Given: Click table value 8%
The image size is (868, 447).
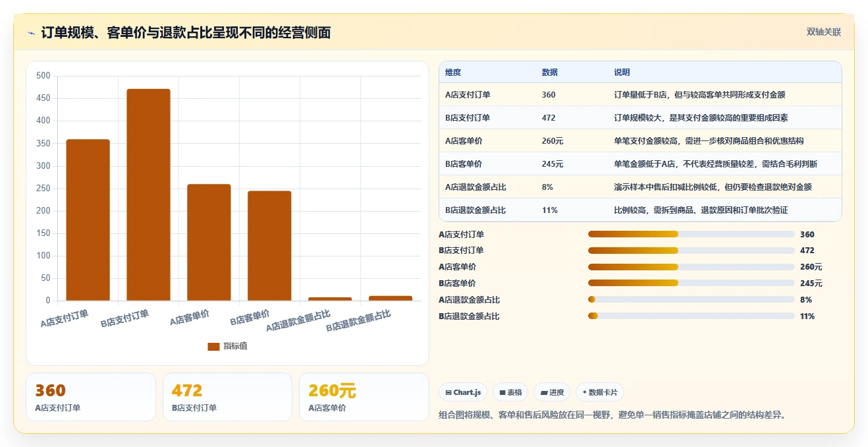Looking at the screenshot, I should 547,187.
